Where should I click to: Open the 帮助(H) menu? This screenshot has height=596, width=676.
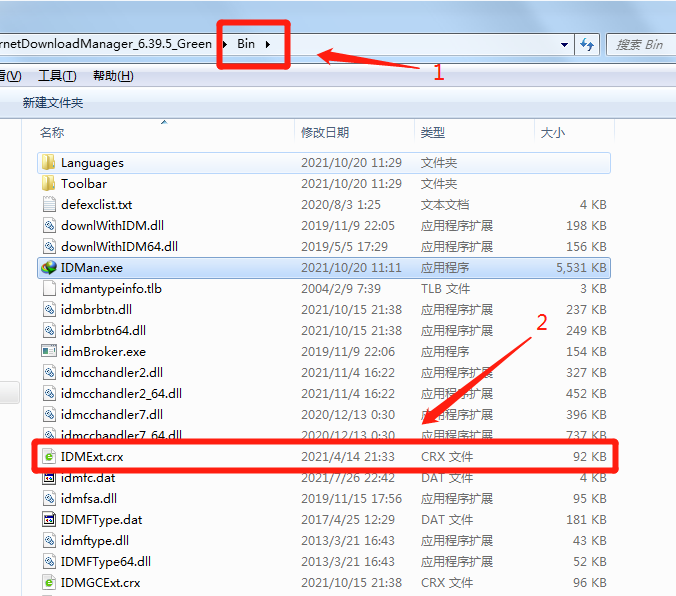[x=113, y=76]
